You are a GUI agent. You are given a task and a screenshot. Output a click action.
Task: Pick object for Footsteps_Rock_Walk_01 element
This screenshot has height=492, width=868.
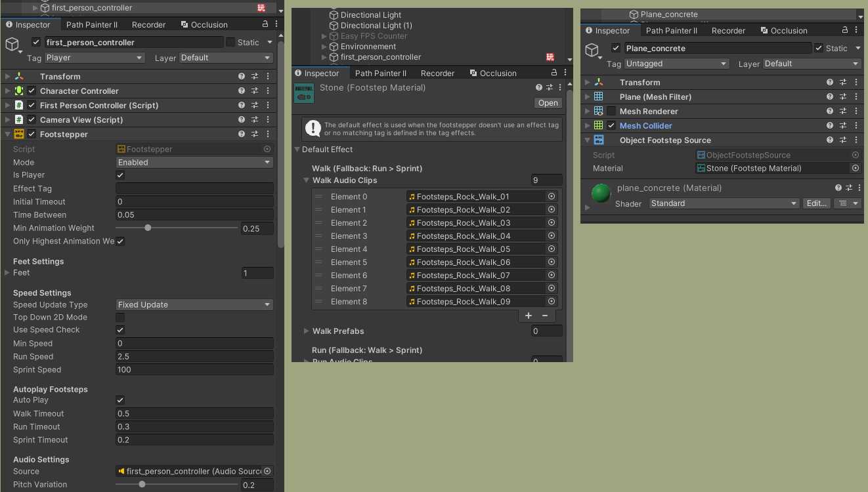(552, 197)
